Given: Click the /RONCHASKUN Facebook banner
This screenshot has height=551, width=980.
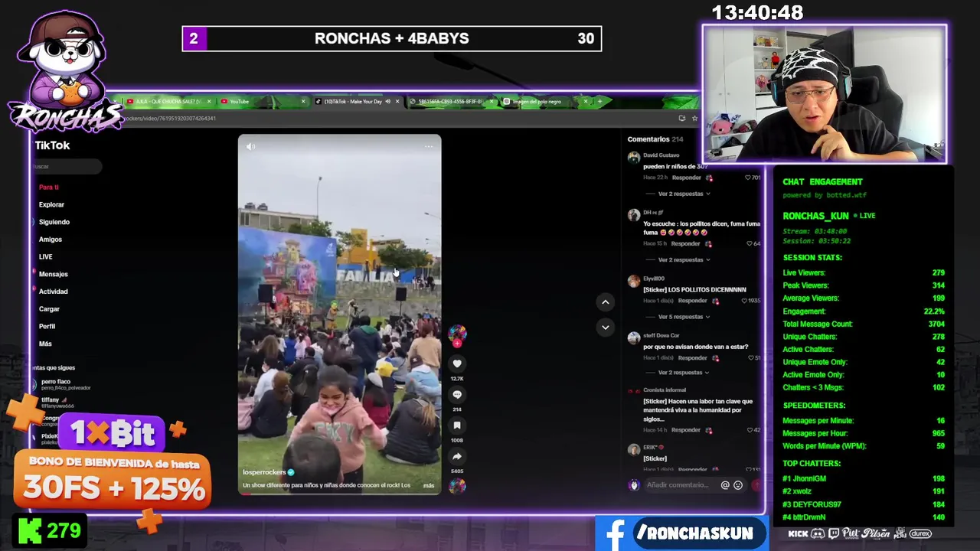Looking at the screenshot, I should pos(681,533).
